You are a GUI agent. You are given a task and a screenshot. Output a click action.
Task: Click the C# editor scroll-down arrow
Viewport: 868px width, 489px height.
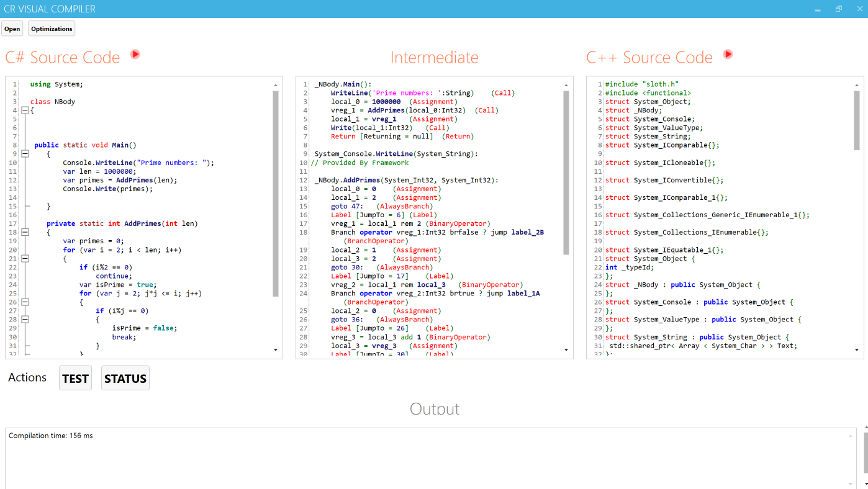coord(276,350)
